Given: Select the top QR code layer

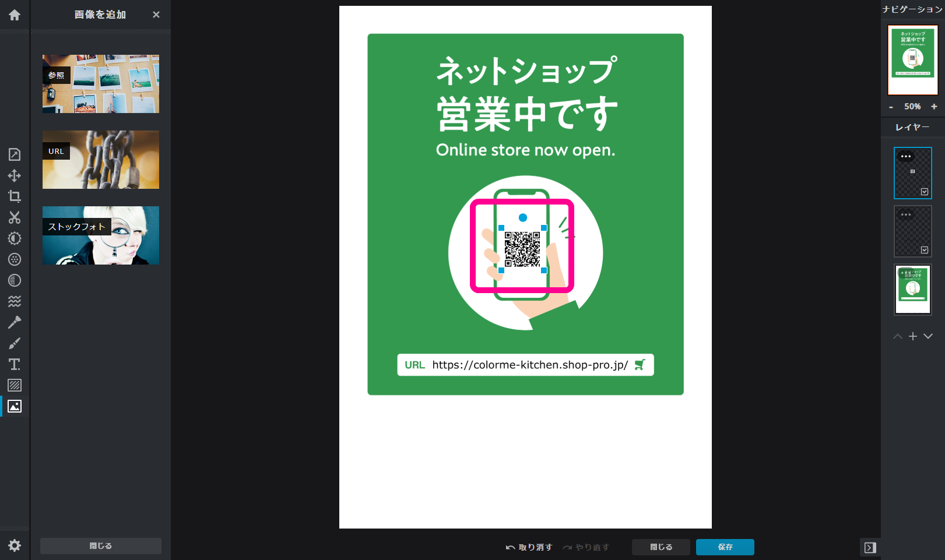Looking at the screenshot, I should [x=913, y=173].
